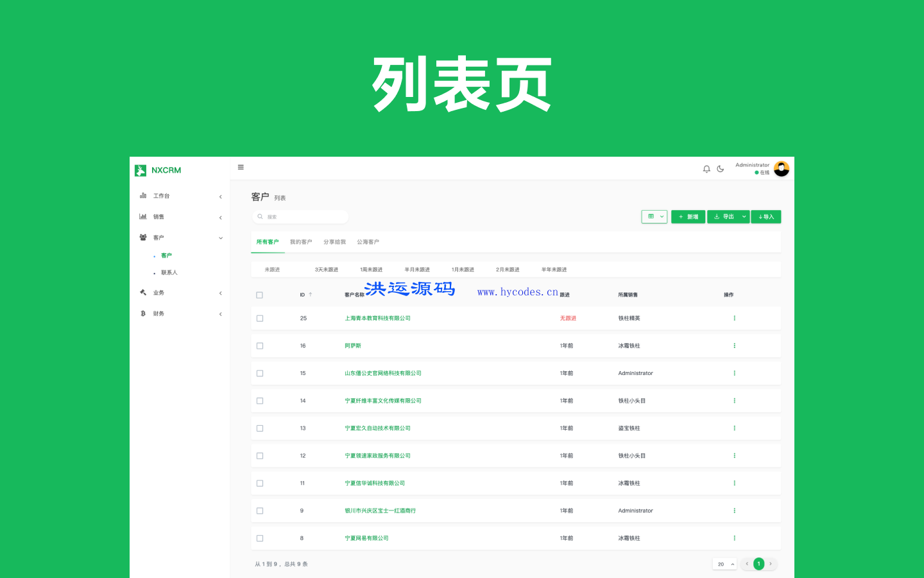The image size is (924, 578).
Task: Check the row with ID 25
Action: click(260, 318)
